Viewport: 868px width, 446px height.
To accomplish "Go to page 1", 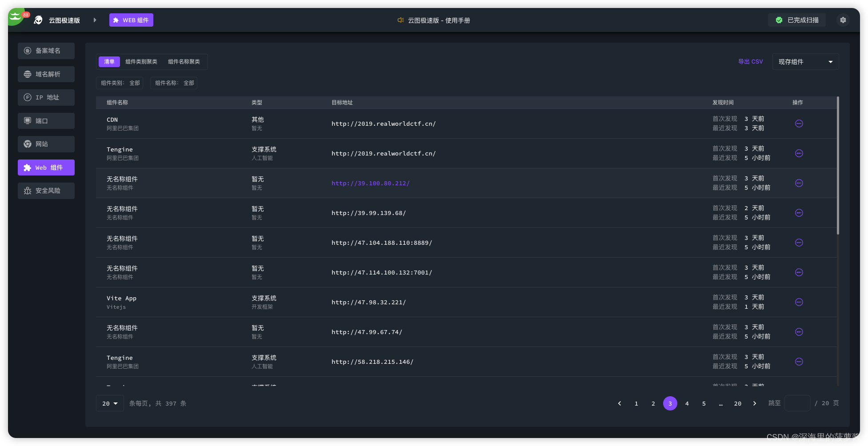I will [x=636, y=403].
